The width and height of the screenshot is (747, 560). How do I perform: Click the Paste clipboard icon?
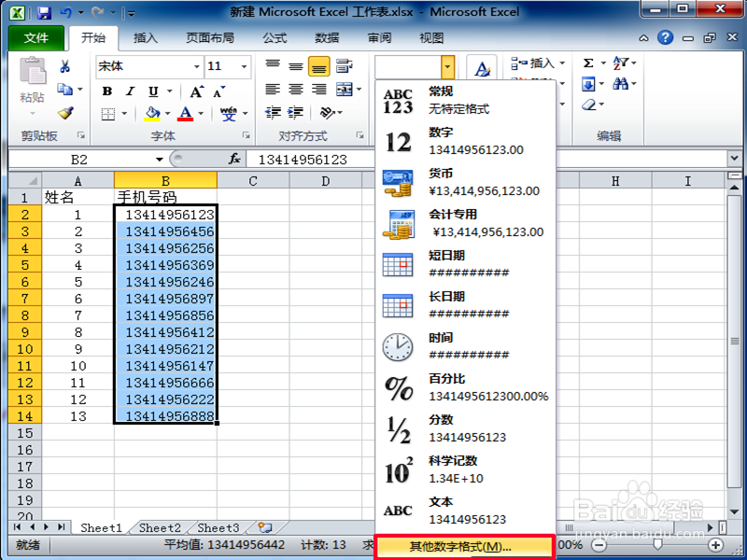33,72
